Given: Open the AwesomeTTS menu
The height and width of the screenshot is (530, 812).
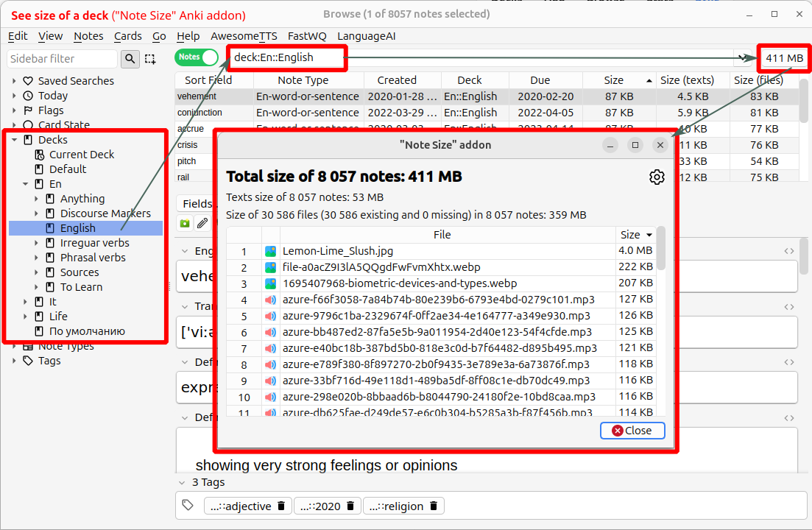Looking at the screenshot, I should [x=243, y=36].
